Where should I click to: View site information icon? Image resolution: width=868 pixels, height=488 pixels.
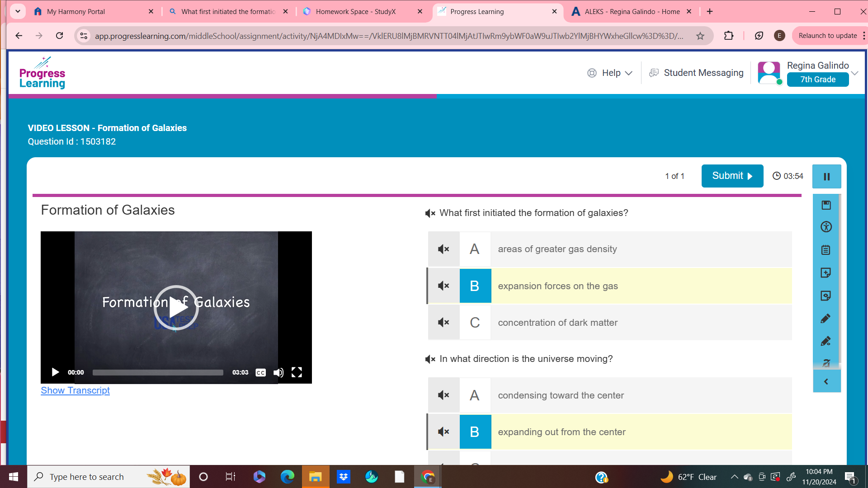tap(84, 36)
